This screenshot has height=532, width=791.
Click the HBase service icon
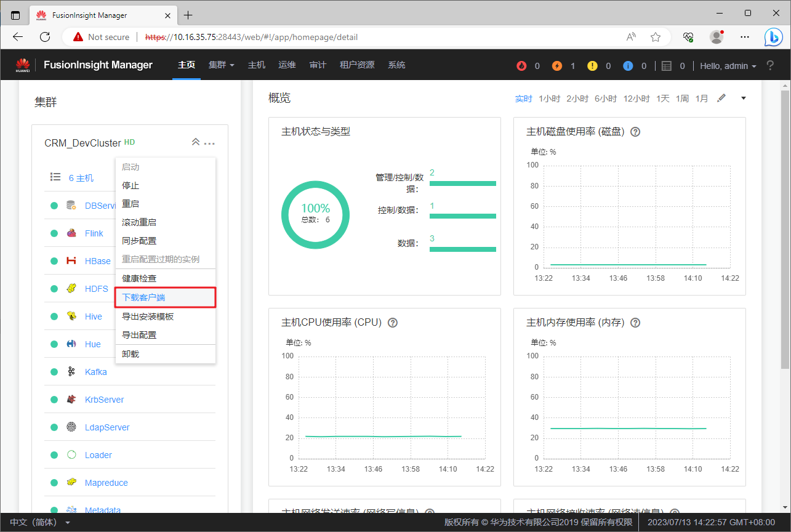(x=71, y=261)
